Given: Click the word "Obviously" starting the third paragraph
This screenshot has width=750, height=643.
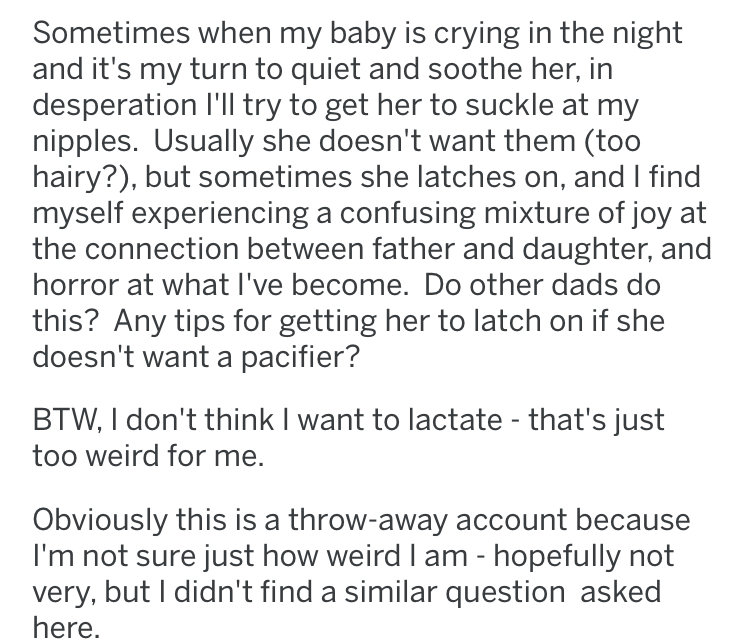Looking at the screenshot, I should coord(100,520).
